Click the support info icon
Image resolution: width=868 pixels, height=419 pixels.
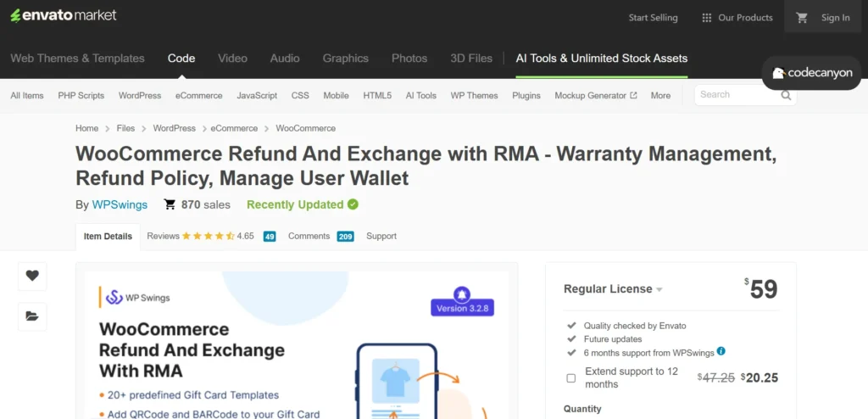point(721,351)
